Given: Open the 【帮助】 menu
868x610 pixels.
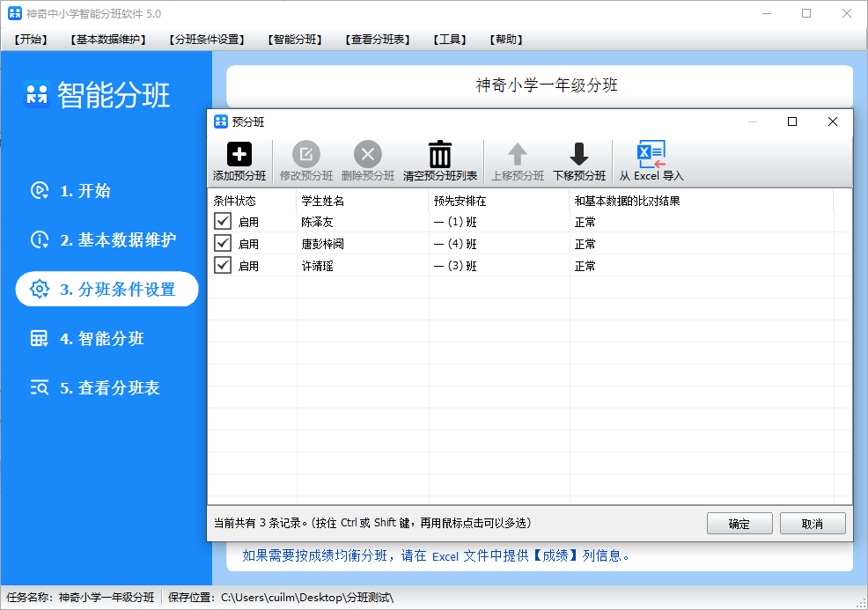Looking at the screenshot, I should 506,40.
